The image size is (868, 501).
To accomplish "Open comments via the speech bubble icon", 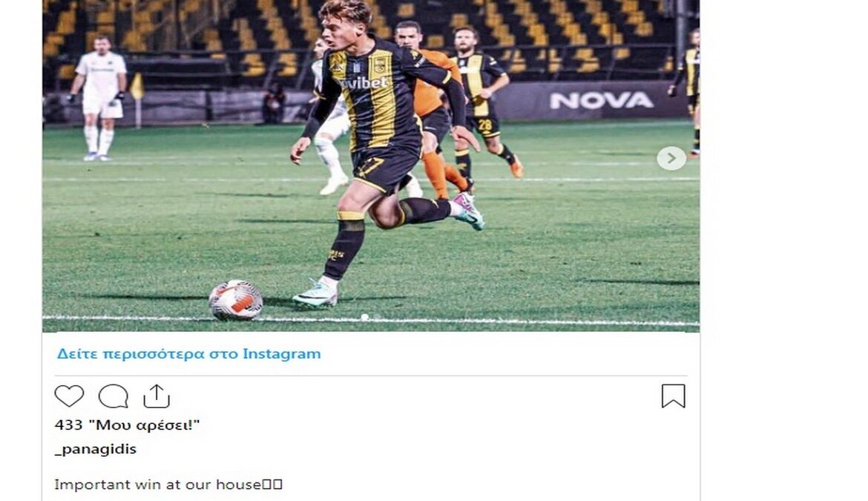I will (114, 396).
